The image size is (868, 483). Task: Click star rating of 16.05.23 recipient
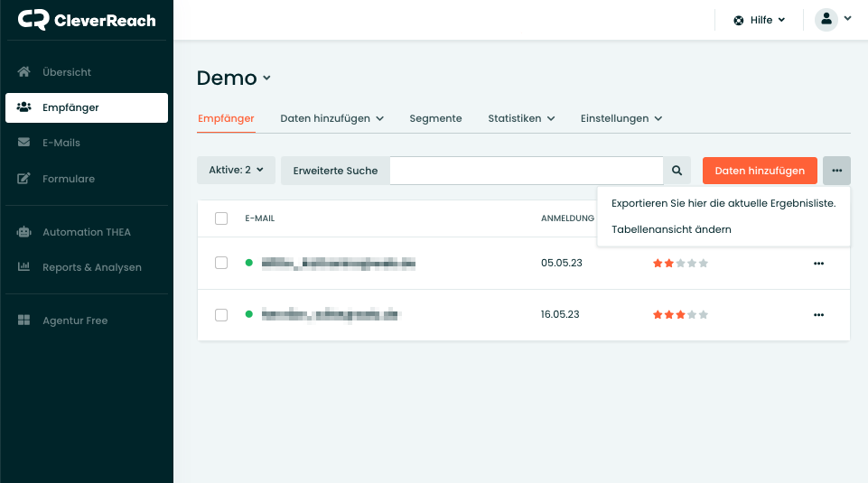680,315
